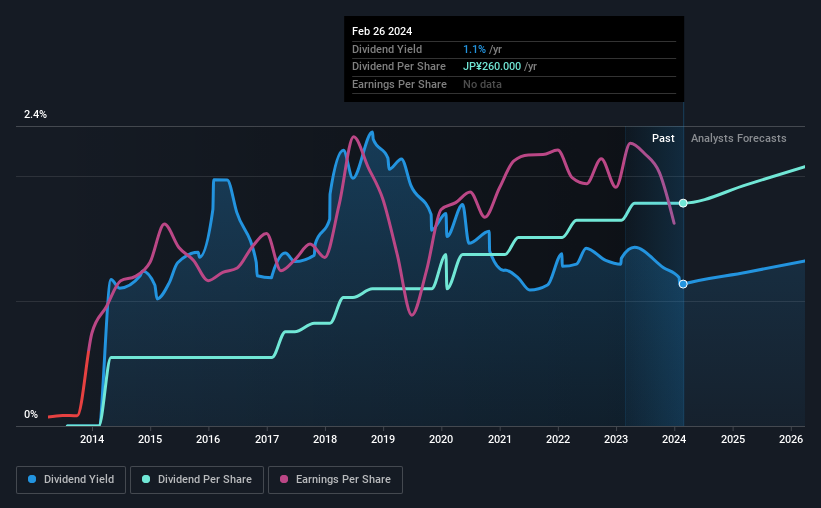Click the blue Dividend Yield legend dot
821x508 pixels.
pyautogui.click(x=32, y=479)
